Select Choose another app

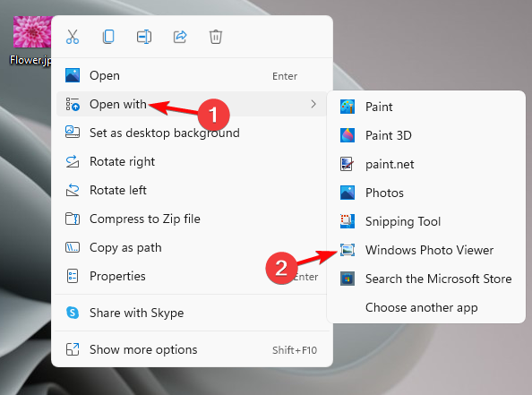[426, 307]
